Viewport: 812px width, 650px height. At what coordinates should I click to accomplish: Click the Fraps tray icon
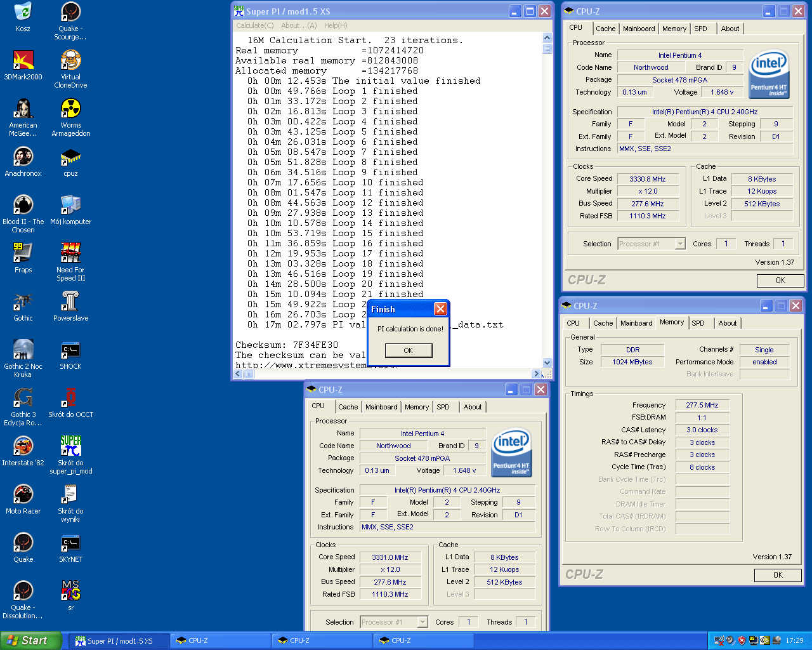click(754, 640)
